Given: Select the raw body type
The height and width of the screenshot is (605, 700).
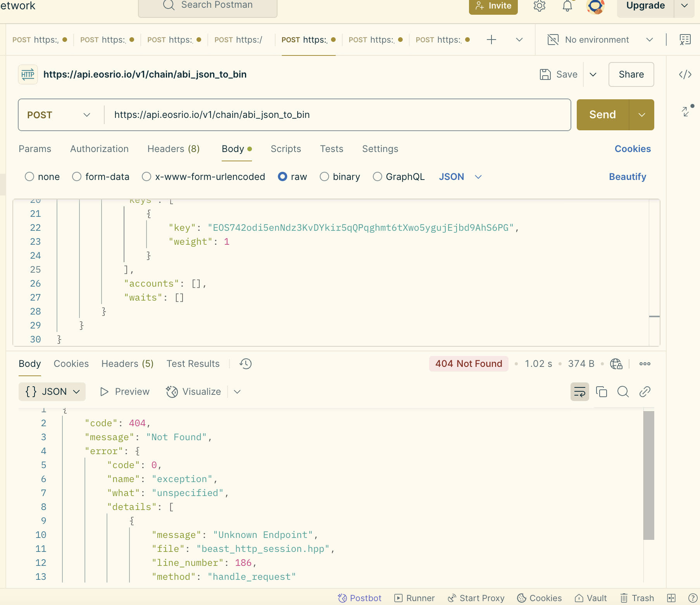Looking at the screenshot, I should click(x=283, y=177).
